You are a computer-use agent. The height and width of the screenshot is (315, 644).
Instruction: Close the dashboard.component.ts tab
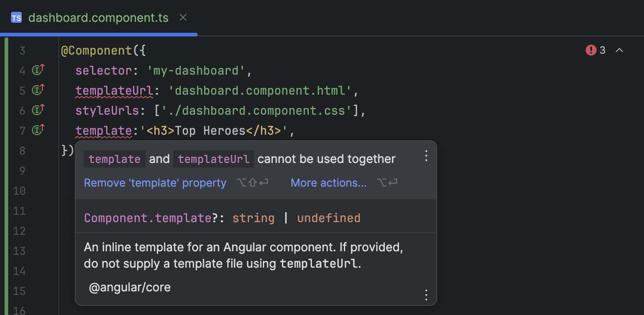183,17
